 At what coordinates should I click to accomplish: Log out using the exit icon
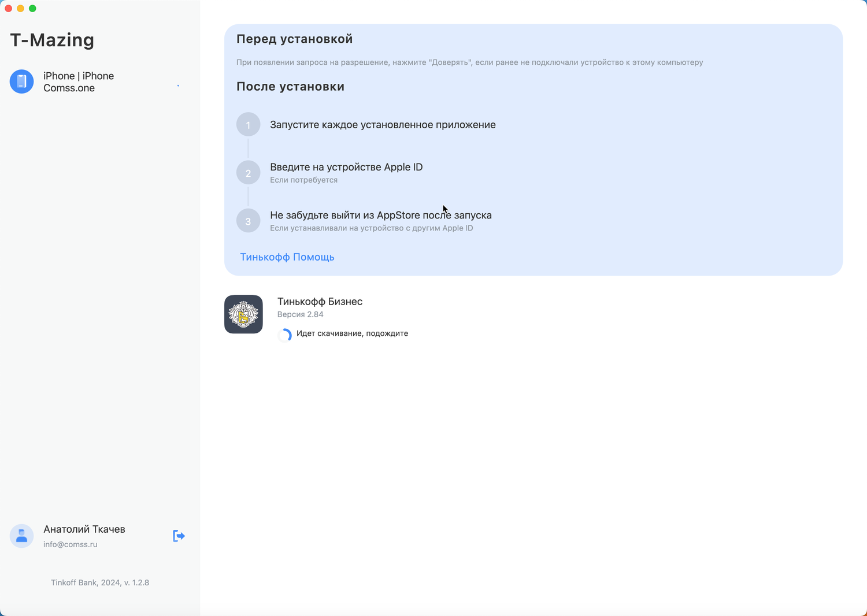(179, 536)
